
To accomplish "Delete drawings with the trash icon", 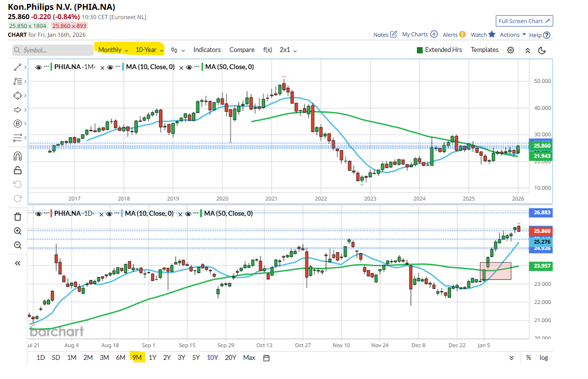I will click(18, 217).
